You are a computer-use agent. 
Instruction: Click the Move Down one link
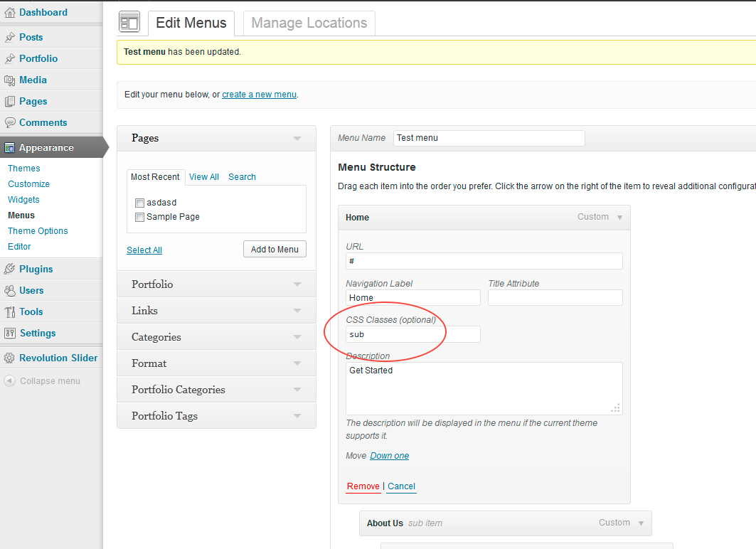click(x=389, y=456)
